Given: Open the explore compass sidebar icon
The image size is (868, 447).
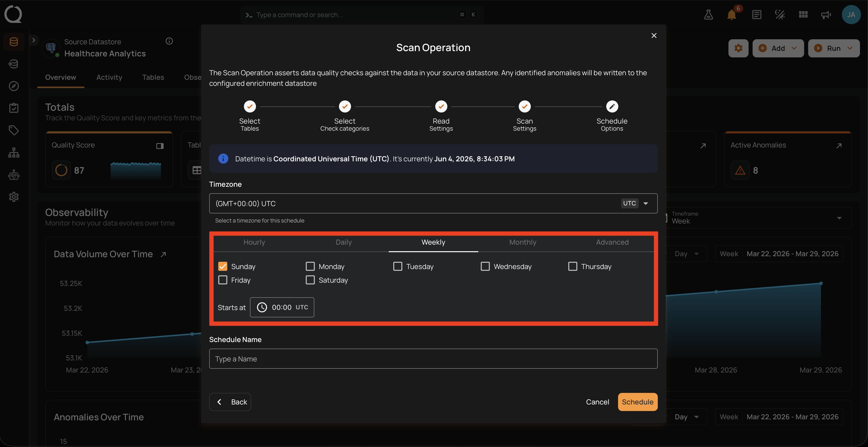Looking at the screenshot, I should tap(14, 86).
